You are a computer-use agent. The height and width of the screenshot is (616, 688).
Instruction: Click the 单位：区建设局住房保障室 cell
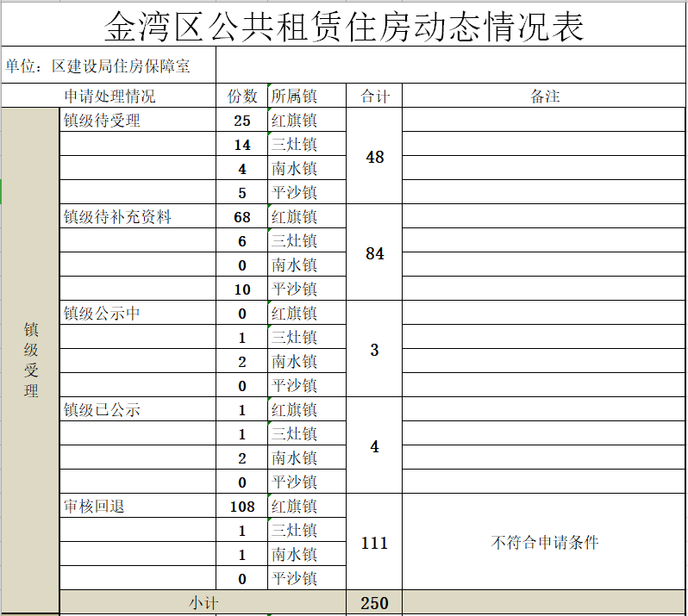(98, 65)
